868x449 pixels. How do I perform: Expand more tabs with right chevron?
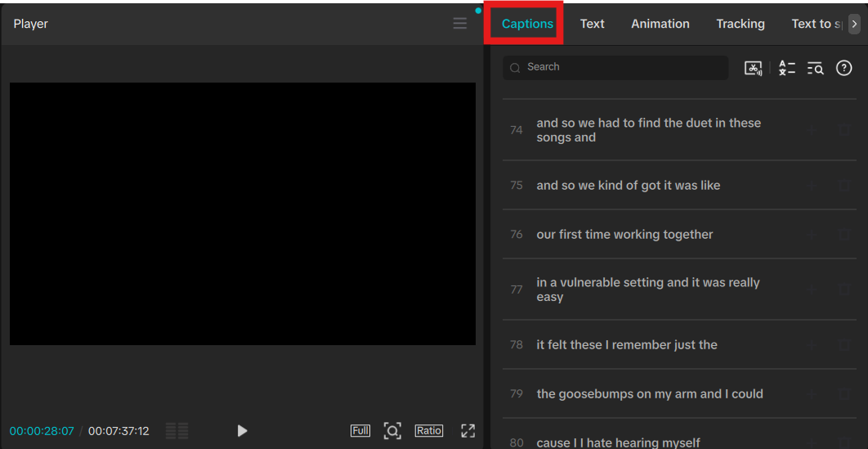click(855, 24)
